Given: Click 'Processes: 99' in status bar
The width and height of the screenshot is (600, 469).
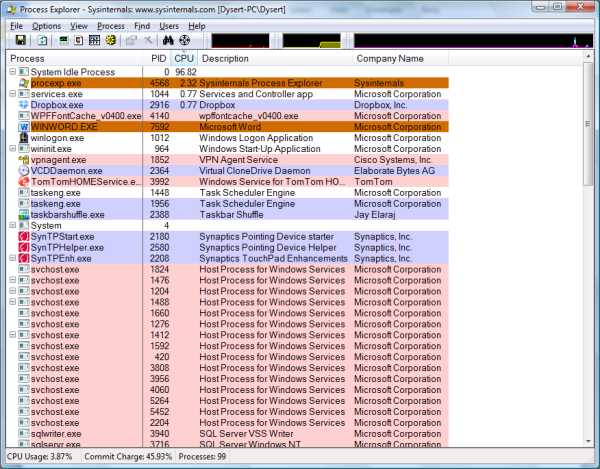Looking at the screenshot, I should click(x=202, y=457).
